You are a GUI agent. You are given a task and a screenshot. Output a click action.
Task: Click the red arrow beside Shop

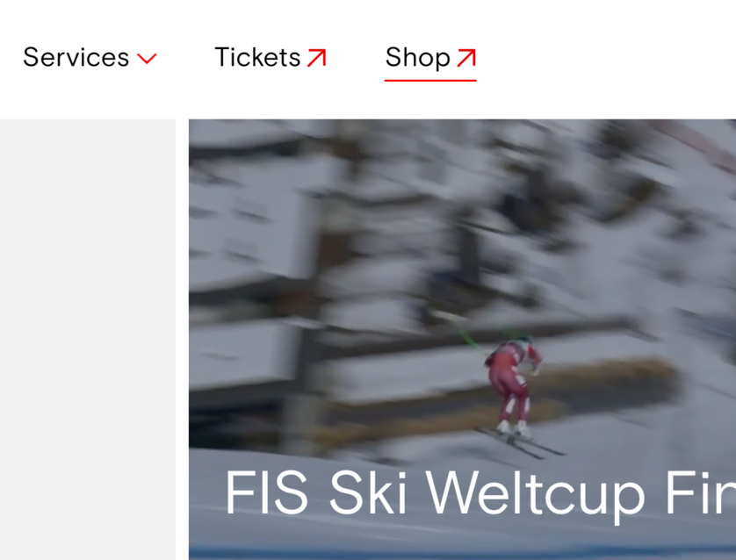click(466, 58)
